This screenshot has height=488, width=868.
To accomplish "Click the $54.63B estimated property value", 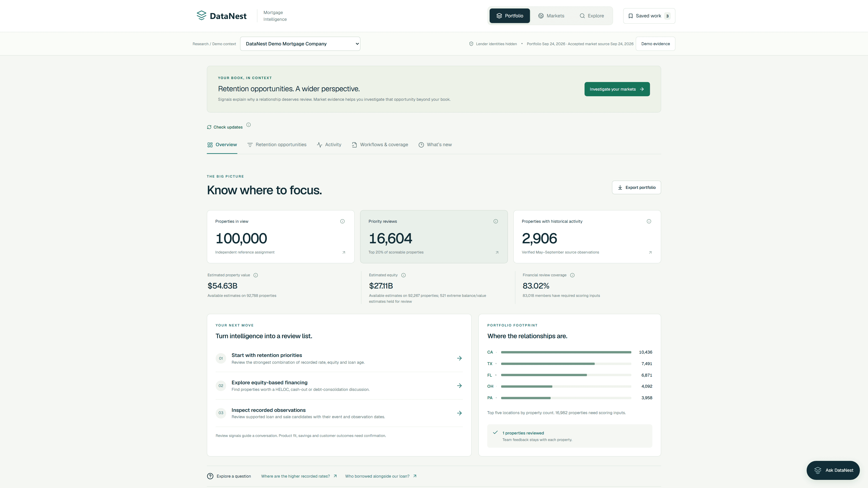I will tap(222, 286).
